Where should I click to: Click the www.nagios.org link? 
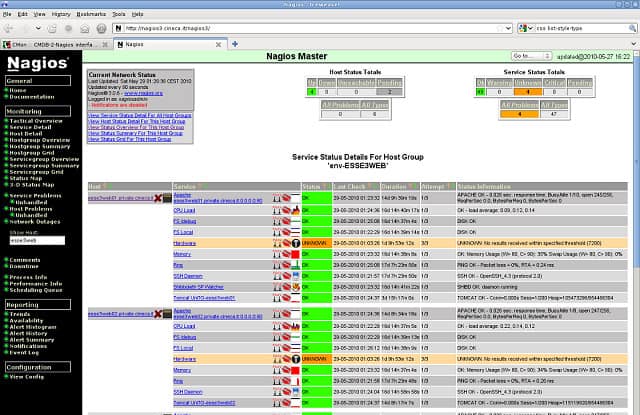click(143, 93)
